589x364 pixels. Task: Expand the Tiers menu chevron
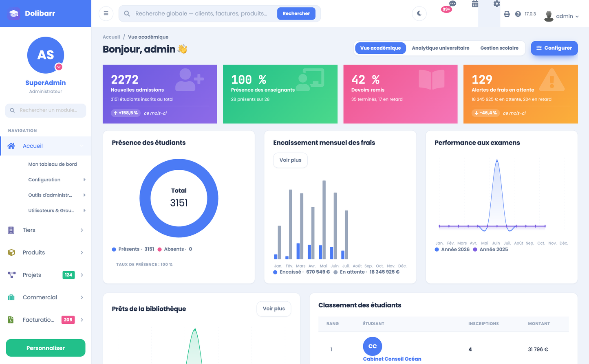(x=82, y=230)
